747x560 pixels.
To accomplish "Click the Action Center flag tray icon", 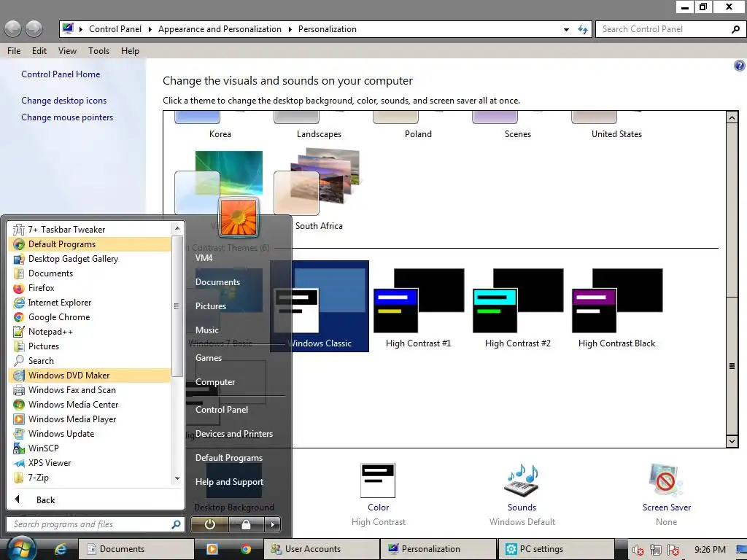I will pos(673,550).
